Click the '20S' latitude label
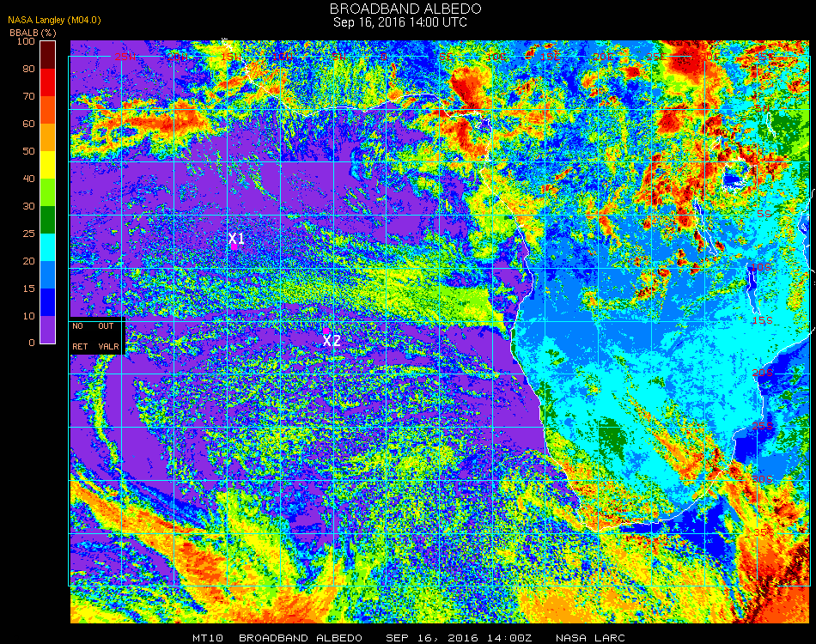Screen dimensions: 816x644 pyautogui.click(x=762, y=373)
